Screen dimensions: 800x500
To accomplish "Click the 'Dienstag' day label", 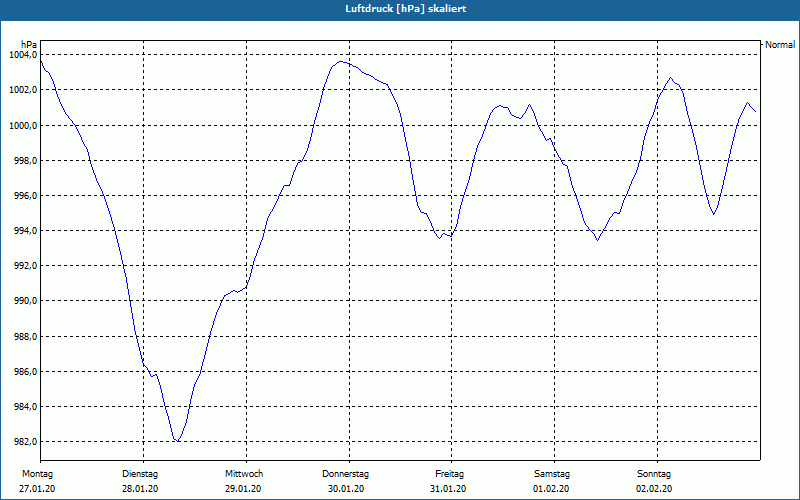I will coord(140,474).
